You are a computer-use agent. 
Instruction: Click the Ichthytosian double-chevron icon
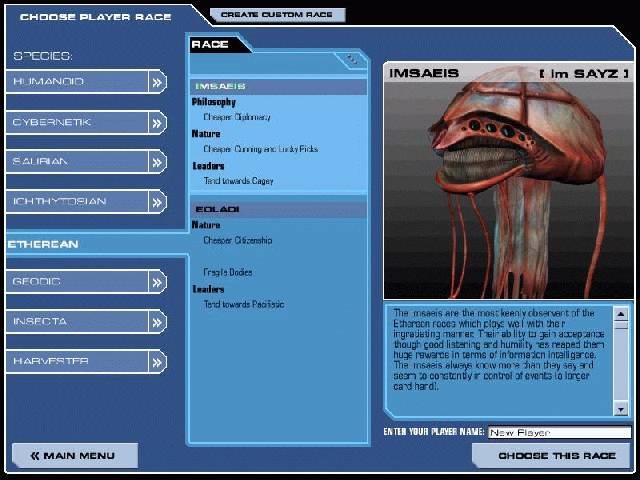pyautogui.click(x=157, y=202)
